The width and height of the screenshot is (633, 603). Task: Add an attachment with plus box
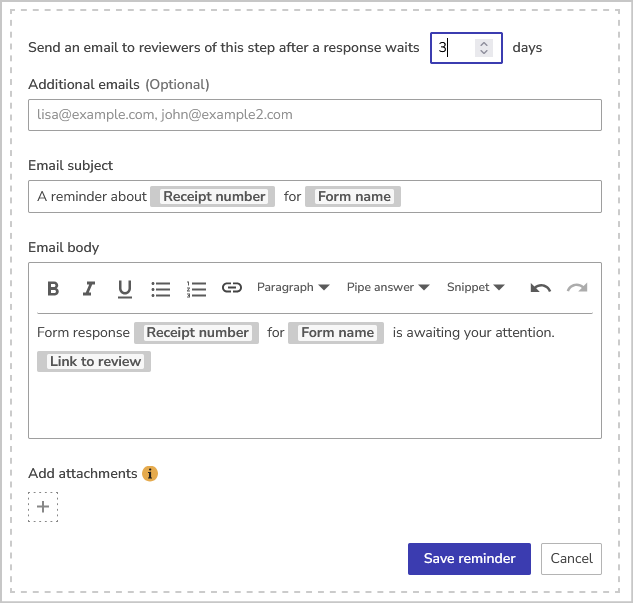point(43,507)
